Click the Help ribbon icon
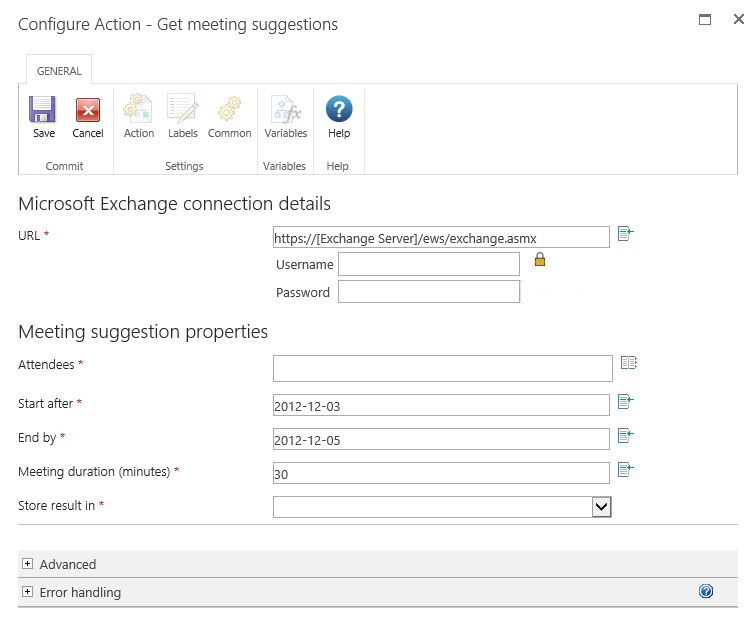Viewport: 755px width, 619px height. (x=339, y=110)
